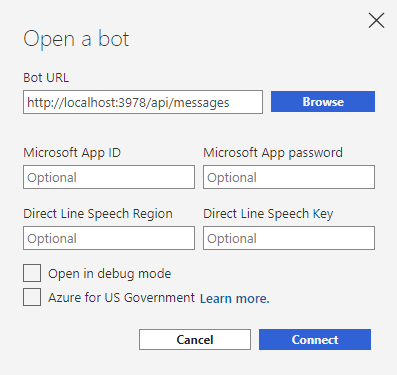Click the Direct Line Speech Key label
Screen dimensions: 397x375
[268, 214]
